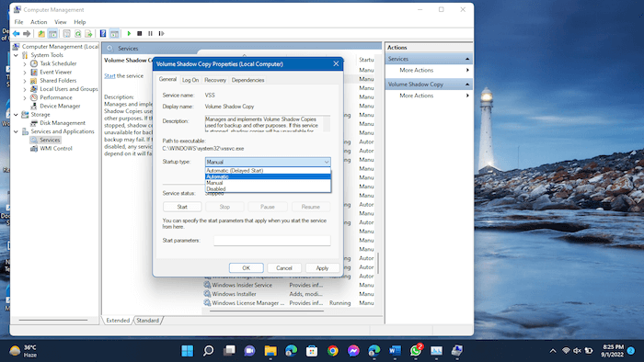This screenshot has width=644, height=362.
Task: Click the blue Help toolbar icon
Action: pyautogui.click(x=103, y=34)
